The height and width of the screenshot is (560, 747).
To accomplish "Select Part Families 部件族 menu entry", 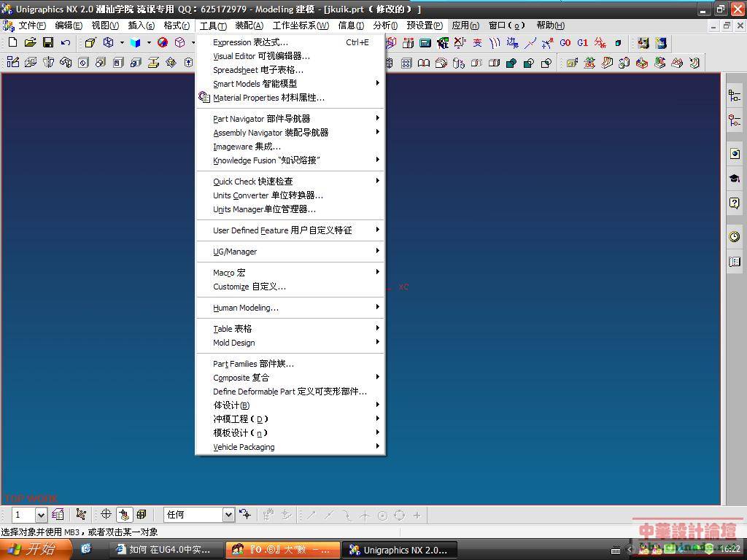I will pyautogui.click(x=290, y=363).
